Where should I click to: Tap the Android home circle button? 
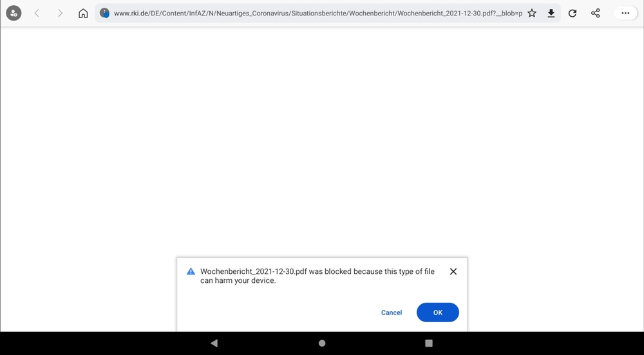tap(322, 343)
